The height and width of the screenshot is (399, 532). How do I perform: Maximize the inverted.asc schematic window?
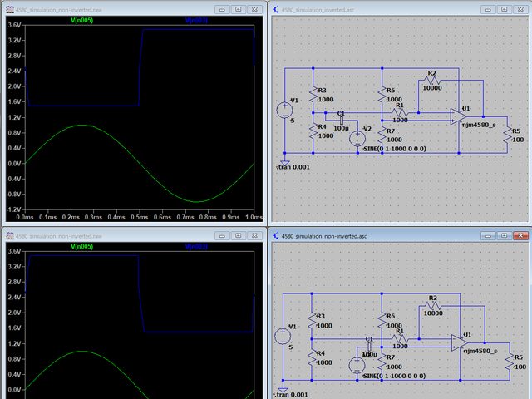coord(505,9)
